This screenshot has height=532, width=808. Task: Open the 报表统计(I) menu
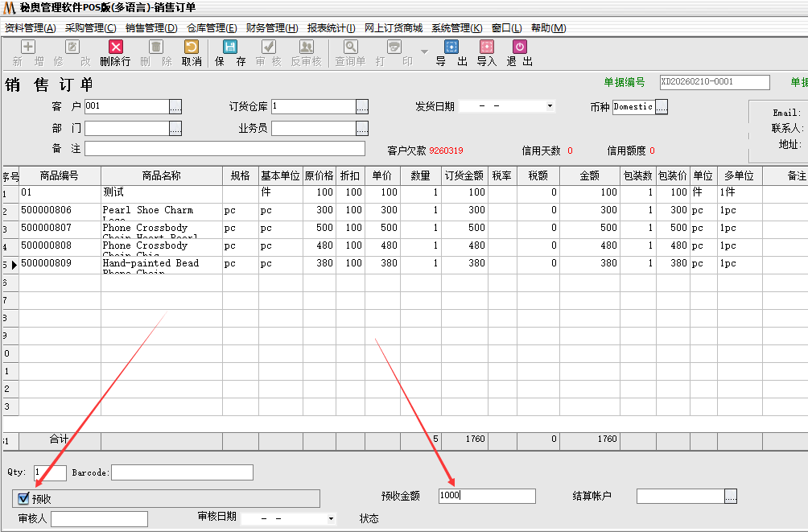331,28
